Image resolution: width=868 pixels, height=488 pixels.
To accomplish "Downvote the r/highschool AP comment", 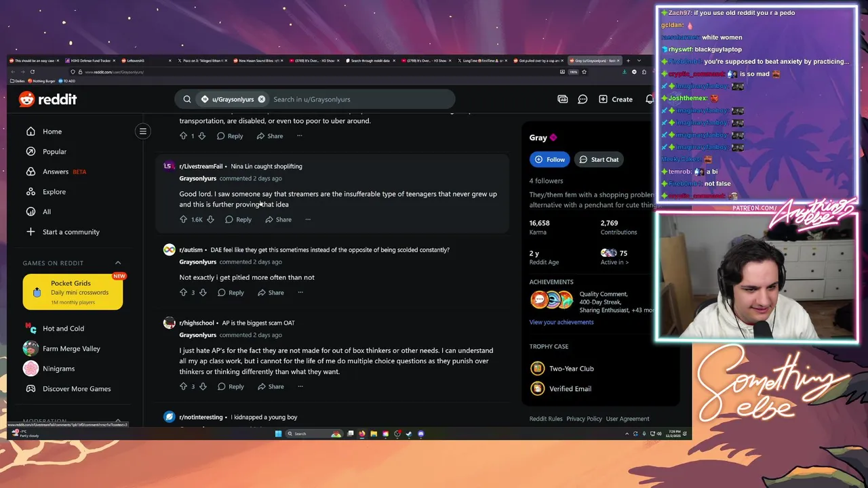I will (202, 386).
